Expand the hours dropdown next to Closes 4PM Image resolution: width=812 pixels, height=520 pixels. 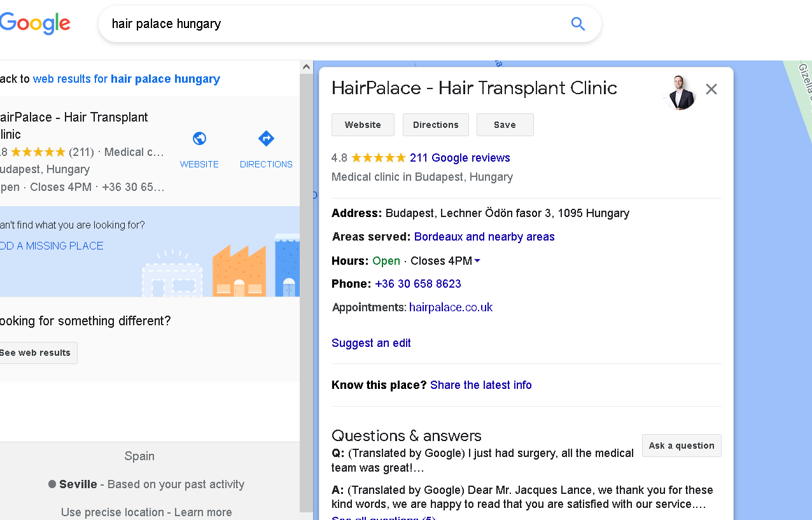pos(477,261)
